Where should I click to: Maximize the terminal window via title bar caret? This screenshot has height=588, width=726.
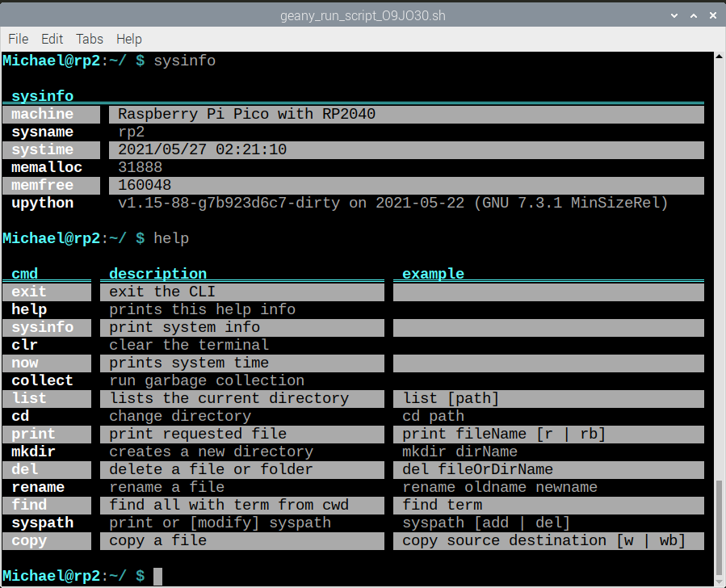(x=694, y=15)
